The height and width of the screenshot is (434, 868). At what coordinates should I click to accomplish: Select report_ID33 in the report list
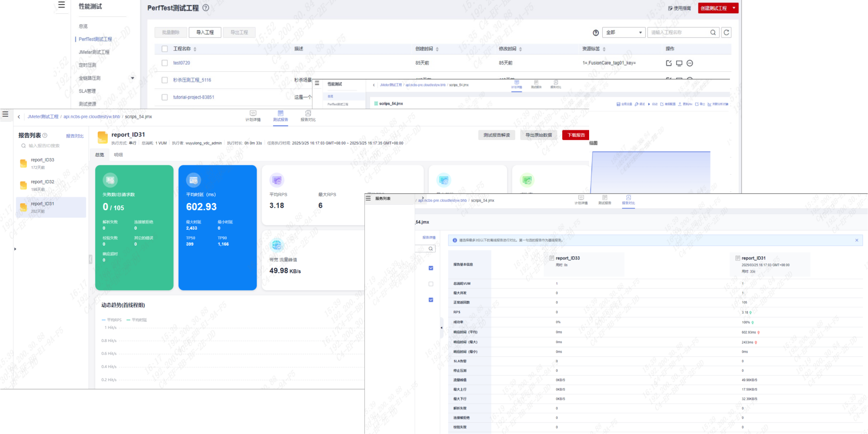point(51,163)
